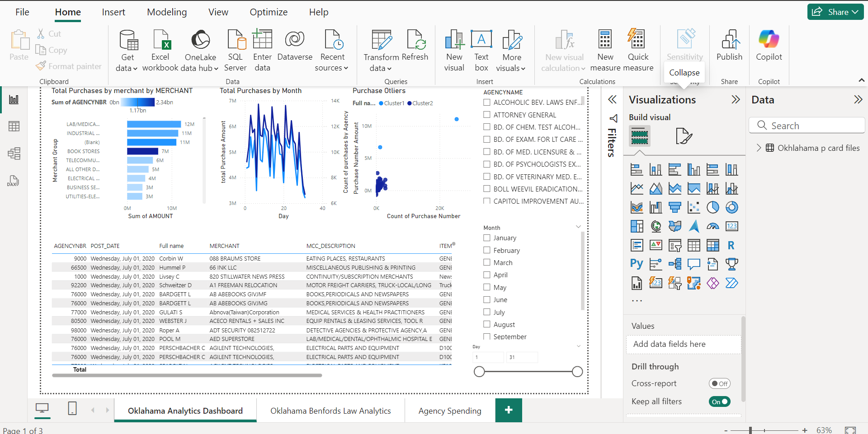Toggle Cross-report drill through off switch

pyautogui.click(x=719, y=383)
